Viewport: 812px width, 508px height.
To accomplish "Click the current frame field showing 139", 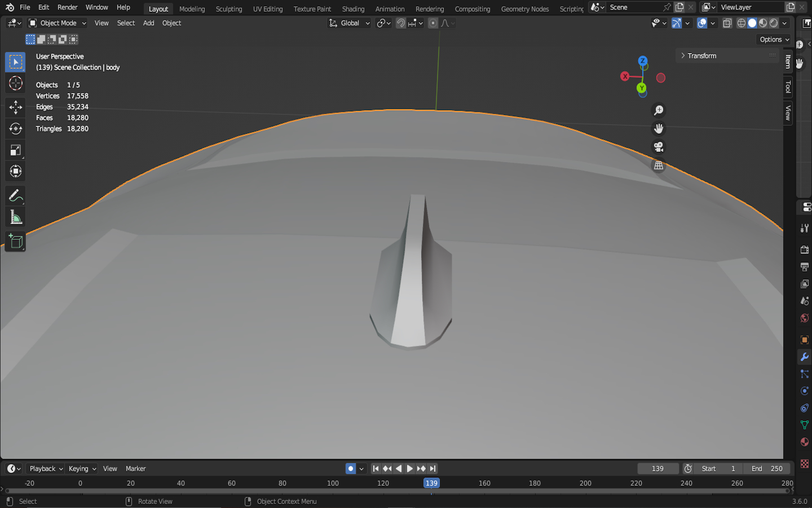I will (x=657, y=468).
